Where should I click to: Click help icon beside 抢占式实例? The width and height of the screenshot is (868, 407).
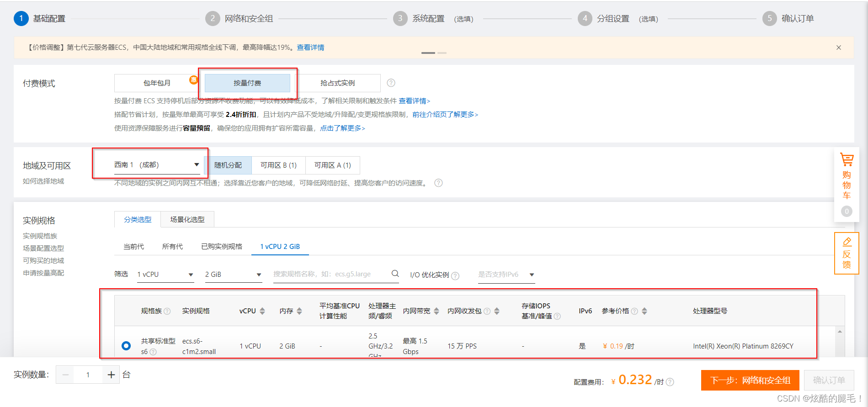[x=391, y=83]
